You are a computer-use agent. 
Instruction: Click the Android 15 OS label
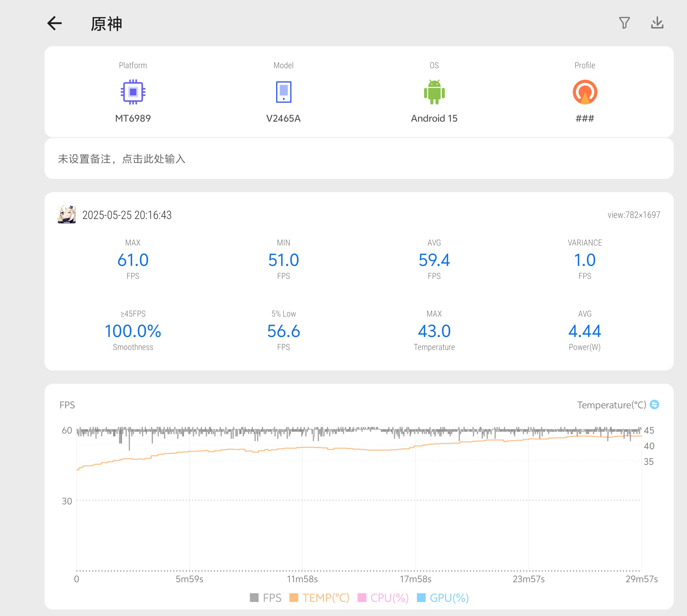434,118
